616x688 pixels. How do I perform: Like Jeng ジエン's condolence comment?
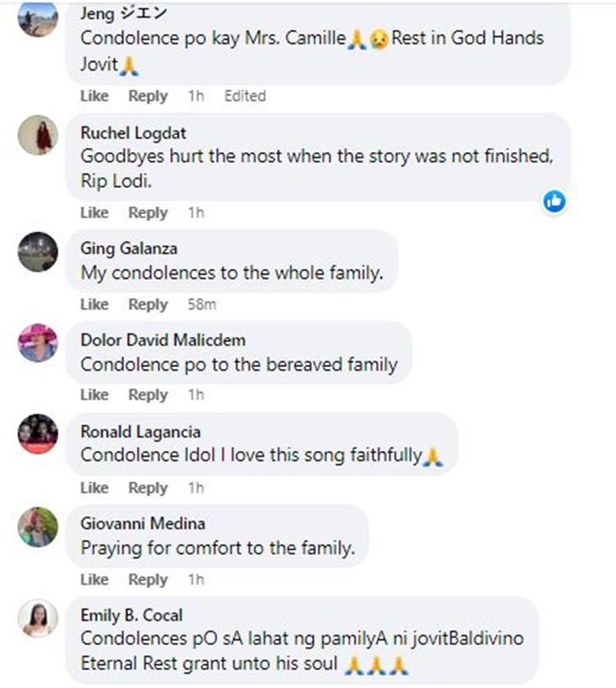(x=94, y=96)
